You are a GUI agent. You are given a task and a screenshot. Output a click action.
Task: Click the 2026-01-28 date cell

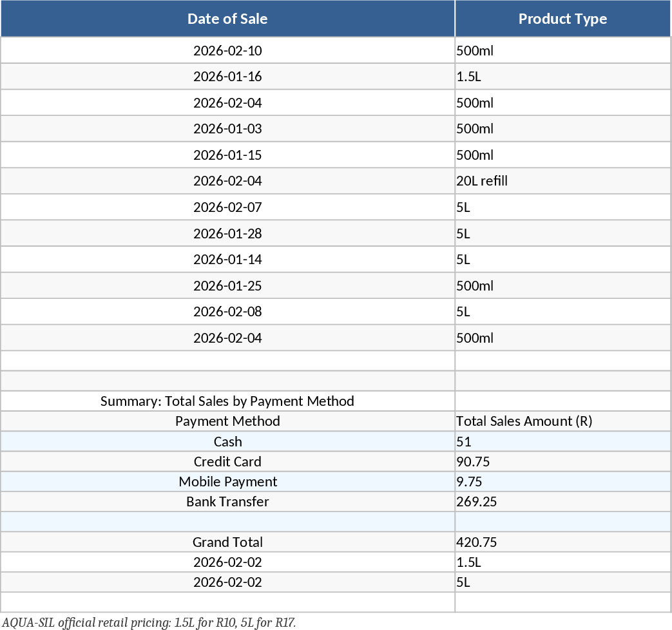tap(227, 234)
